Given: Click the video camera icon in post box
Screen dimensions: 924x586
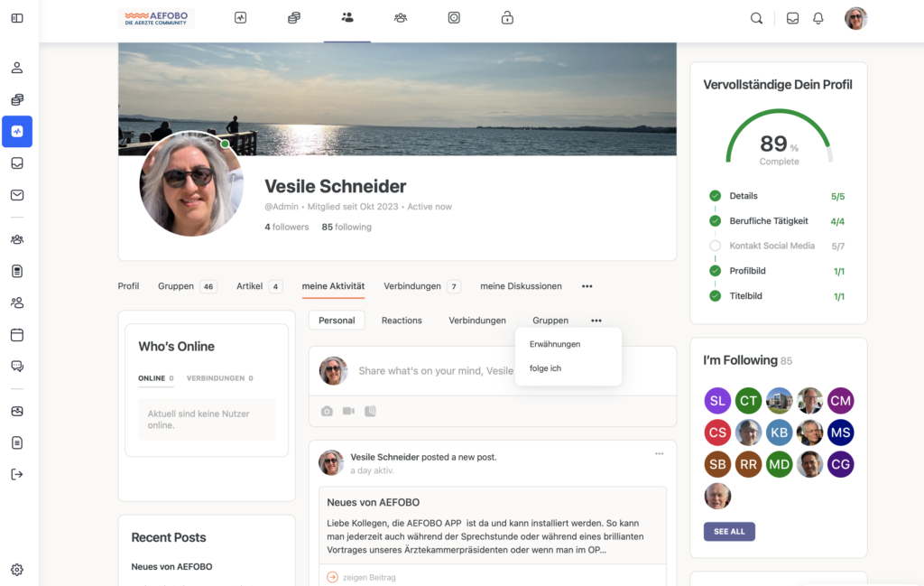Looking at the screenshot, I should click(x=348, y=412).
